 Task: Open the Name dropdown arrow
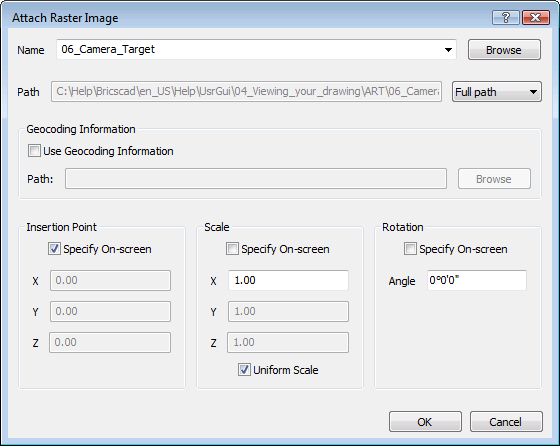(x=448, y=50)
